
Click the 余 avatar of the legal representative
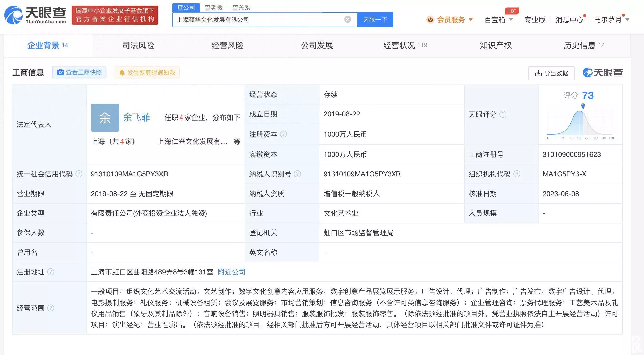[105, 117]
